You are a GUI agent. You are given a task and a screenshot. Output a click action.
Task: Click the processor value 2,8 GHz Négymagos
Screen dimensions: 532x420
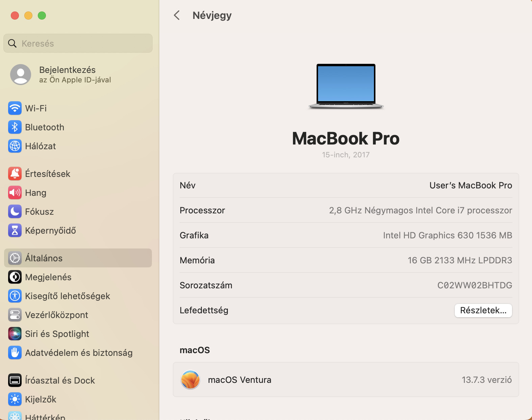click(421, 210)
